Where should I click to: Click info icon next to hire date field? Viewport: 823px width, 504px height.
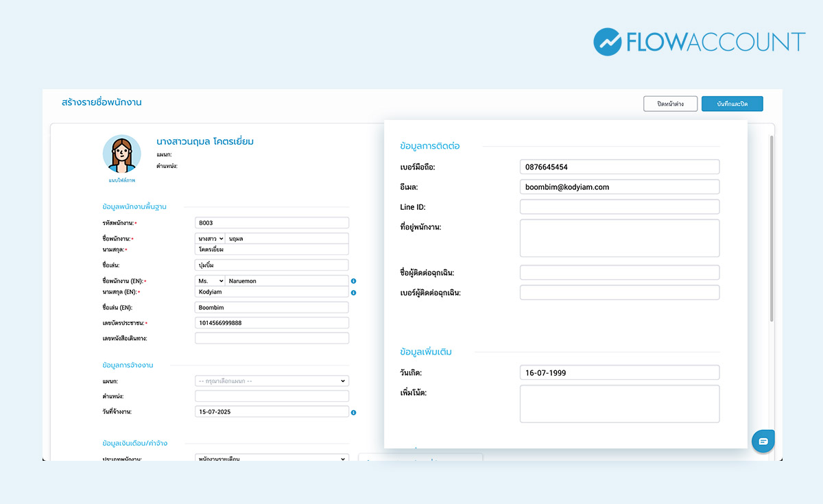click(x=353, y=413)
